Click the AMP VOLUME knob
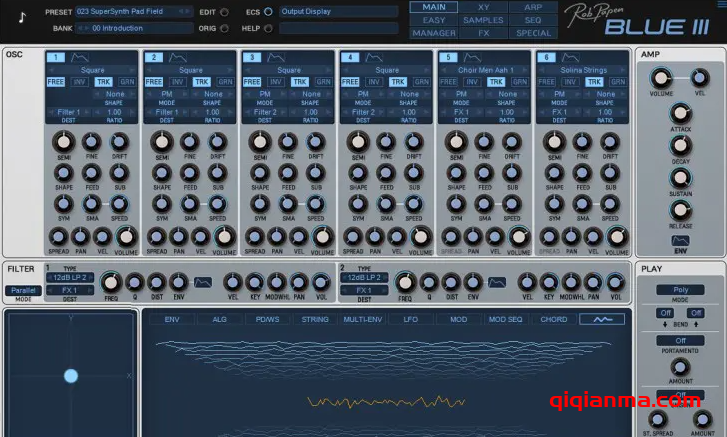The image size is (727, 437). [x=658, y=78]
